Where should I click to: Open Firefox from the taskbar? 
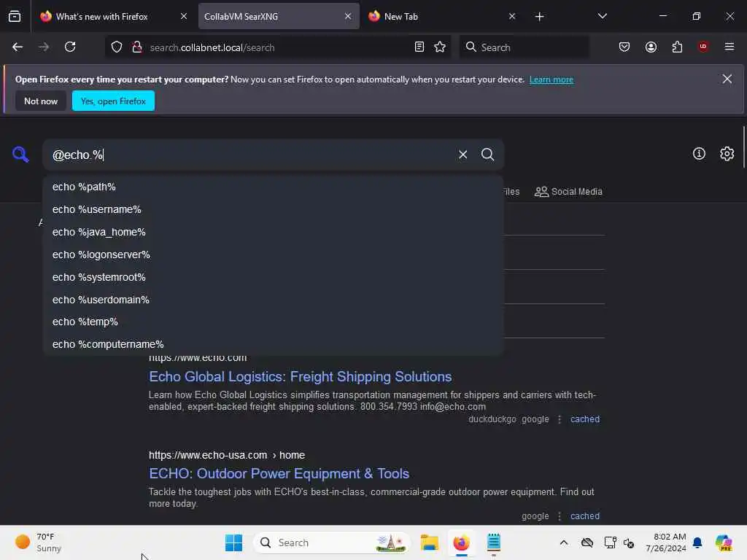tap(461, 542)
